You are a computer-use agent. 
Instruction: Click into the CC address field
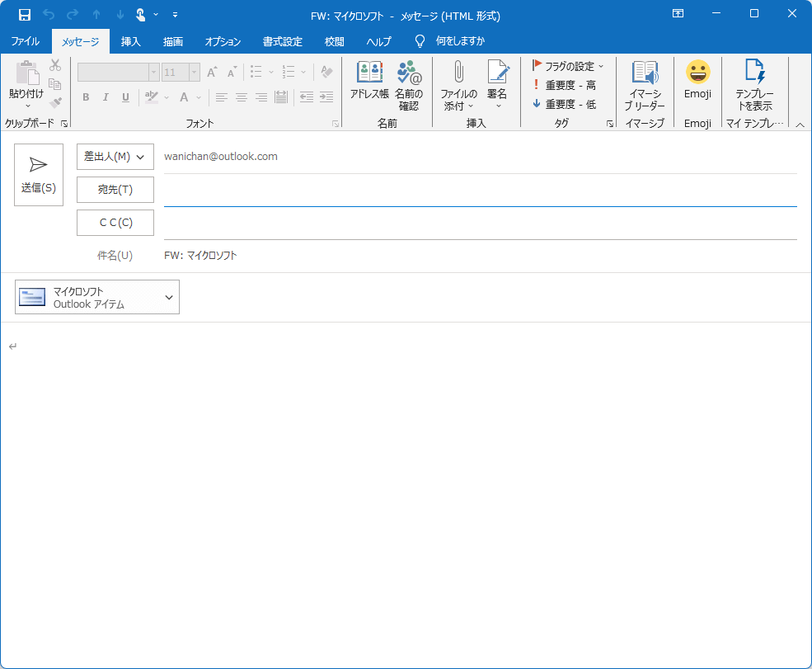pyautogui.click(x=480, y=223)
